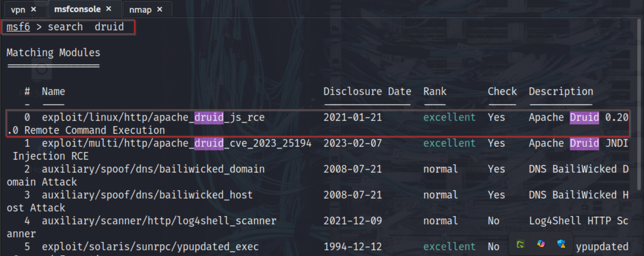Viewport: 644px width, 256px height.
Task: Click the terminal vertical scrollbar
Action: 639,104
